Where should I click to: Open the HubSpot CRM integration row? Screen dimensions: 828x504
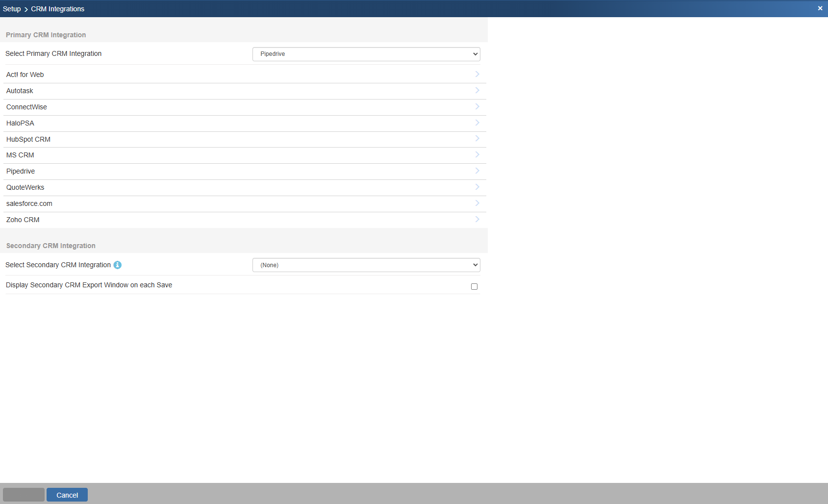click(245, 140)
